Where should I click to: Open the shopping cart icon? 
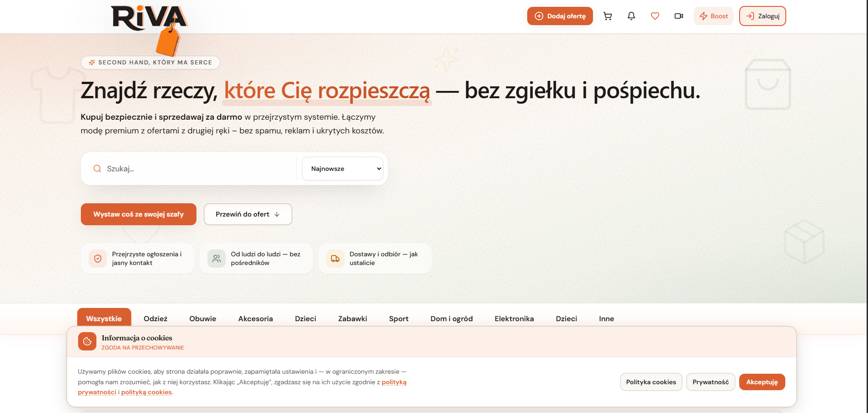point(608,16)
